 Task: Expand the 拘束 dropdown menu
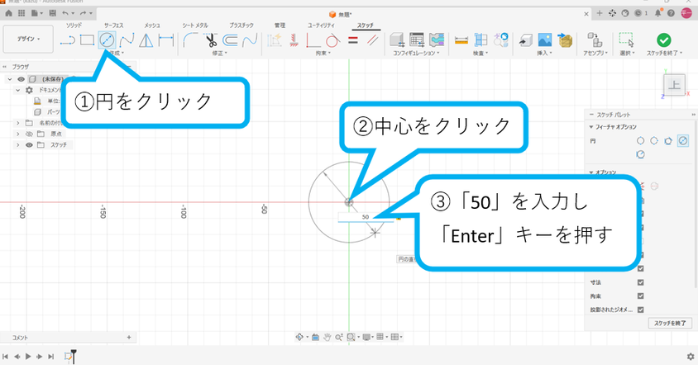323,53
